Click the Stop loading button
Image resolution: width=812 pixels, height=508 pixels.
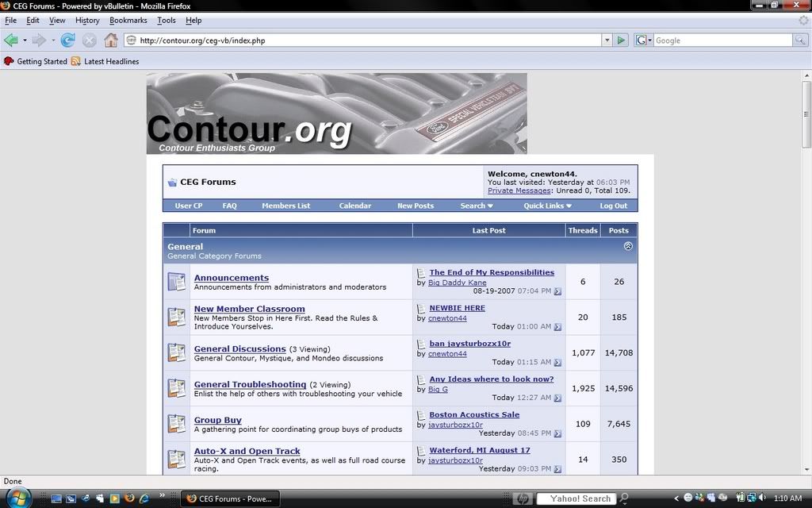point(90,40)
